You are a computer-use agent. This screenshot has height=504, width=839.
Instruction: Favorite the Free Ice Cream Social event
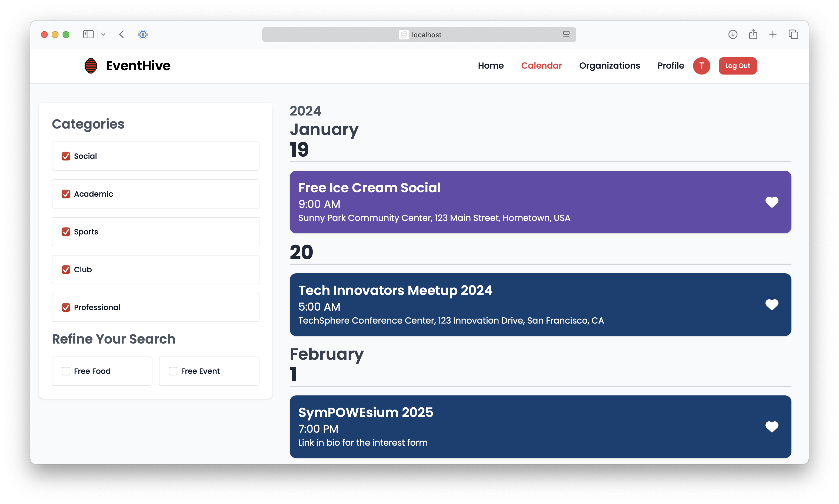click(771, 202)
